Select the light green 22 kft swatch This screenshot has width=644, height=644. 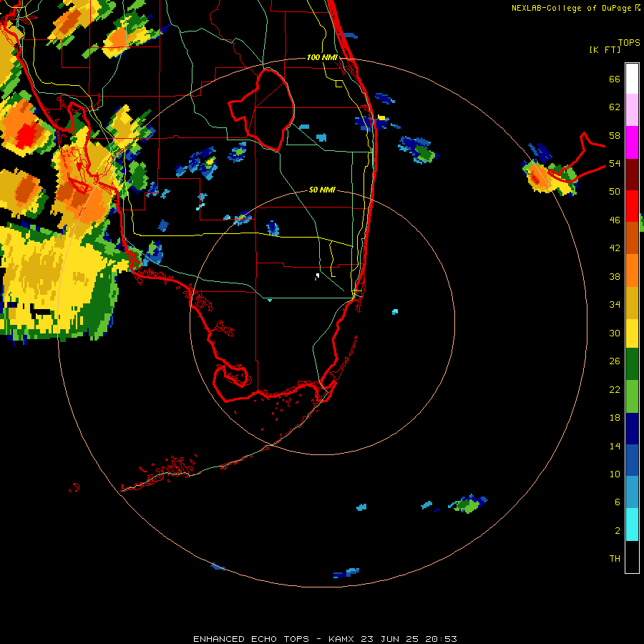[x=632, y=396]
